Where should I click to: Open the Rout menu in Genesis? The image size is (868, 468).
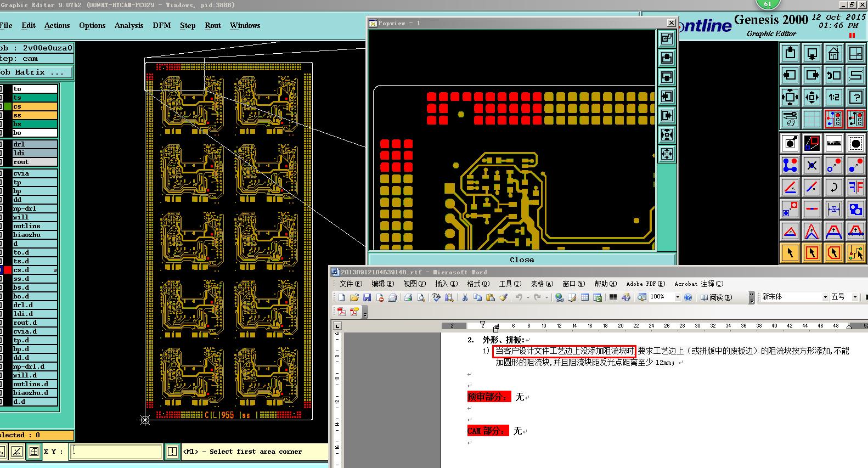213,25
